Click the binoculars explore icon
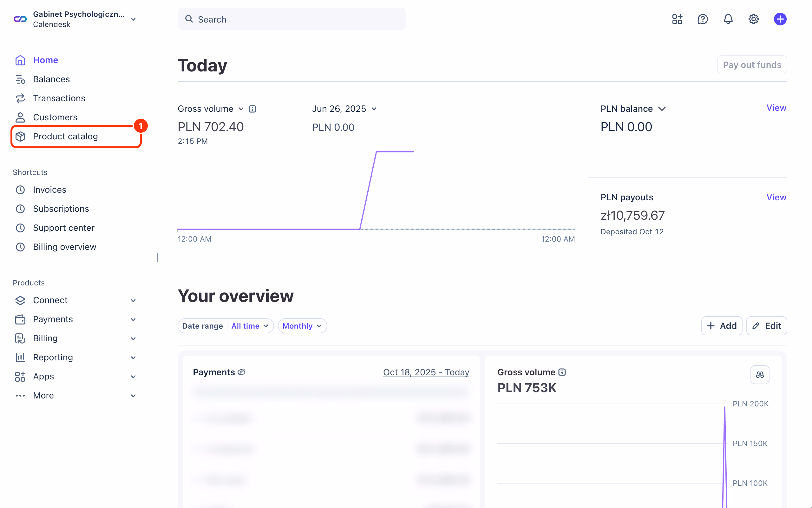Image resolution: width=812 pixels, height=508 pixels. [760, 375]
